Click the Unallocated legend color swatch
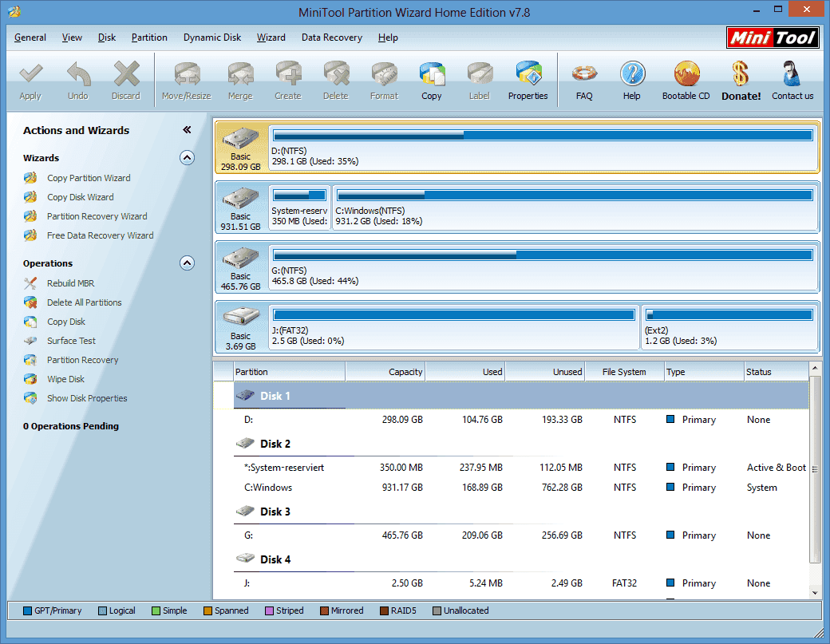The image size is (830, 644). coord(437,610)
